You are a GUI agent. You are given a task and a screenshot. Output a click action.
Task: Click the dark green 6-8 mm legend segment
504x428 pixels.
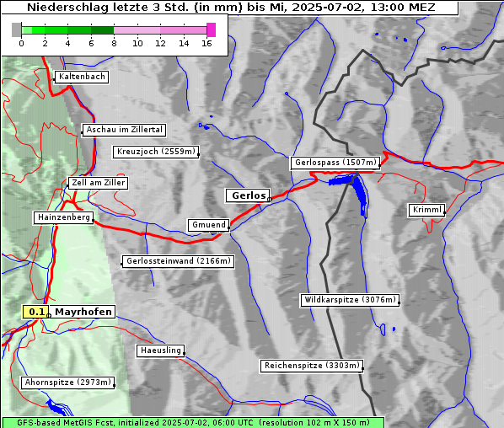(x=102, y=30)
